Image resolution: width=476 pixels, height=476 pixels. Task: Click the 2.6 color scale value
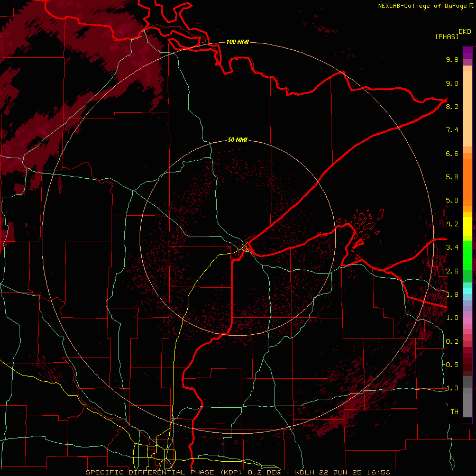tap(452, 271)
